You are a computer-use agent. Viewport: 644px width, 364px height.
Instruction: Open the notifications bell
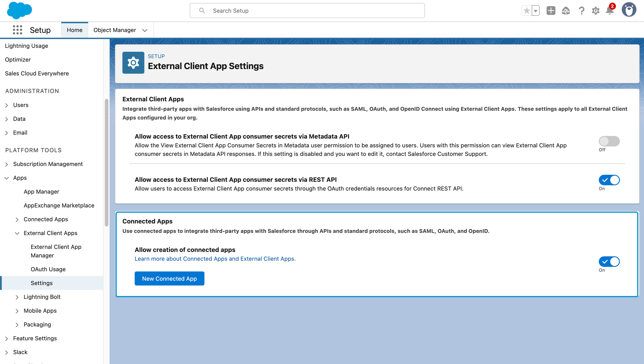(x=610, y=10)
